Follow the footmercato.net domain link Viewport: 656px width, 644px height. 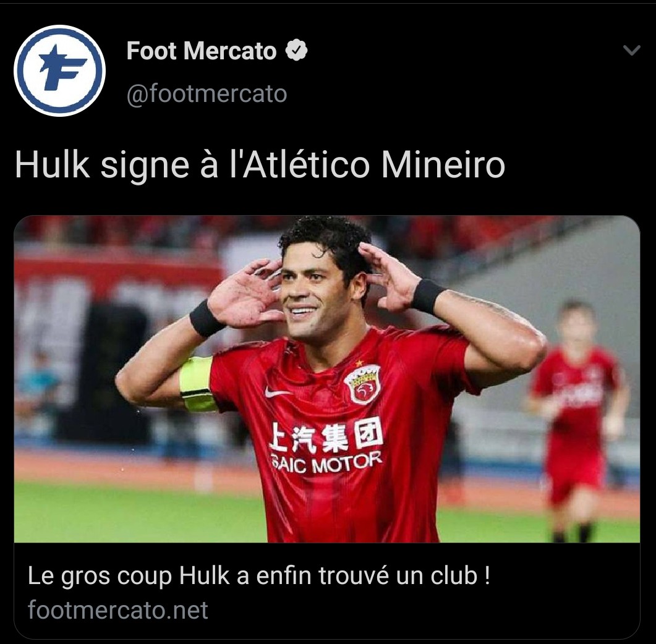pyautogui.click(x=117, y=610)
